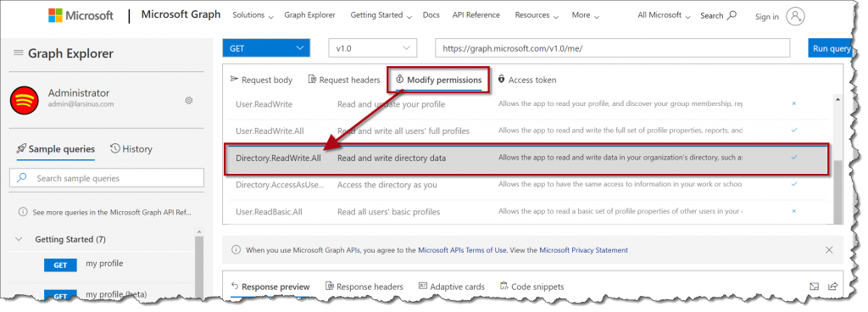Toggle the Directory.ReadWrite.All consent checkmark
Screen dimensions: 868x312
point(793,158)
